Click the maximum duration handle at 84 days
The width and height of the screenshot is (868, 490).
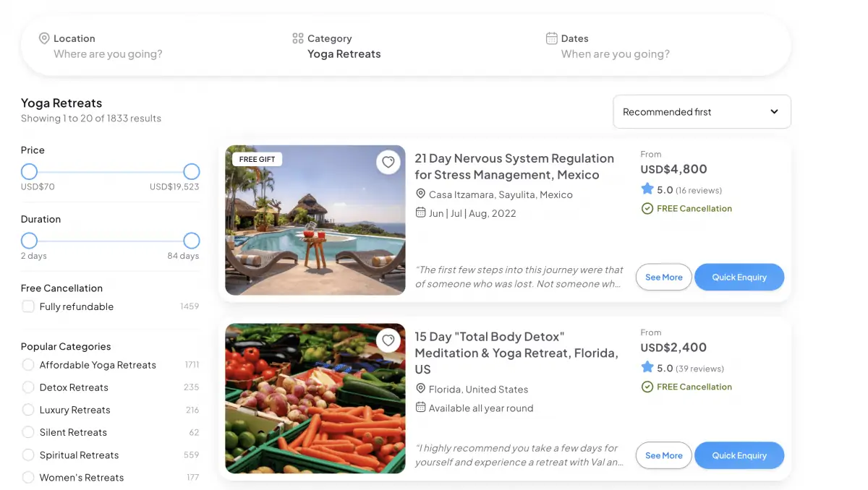[191, 241]
